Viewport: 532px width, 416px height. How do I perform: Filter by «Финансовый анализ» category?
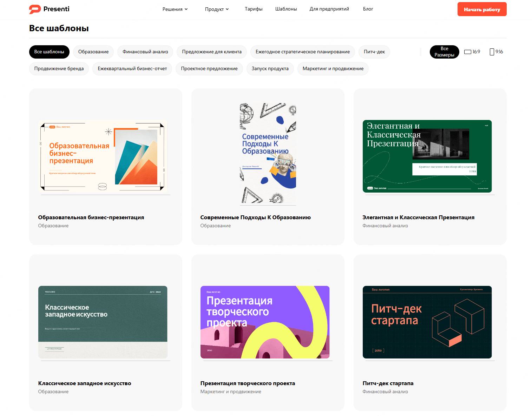145,52
